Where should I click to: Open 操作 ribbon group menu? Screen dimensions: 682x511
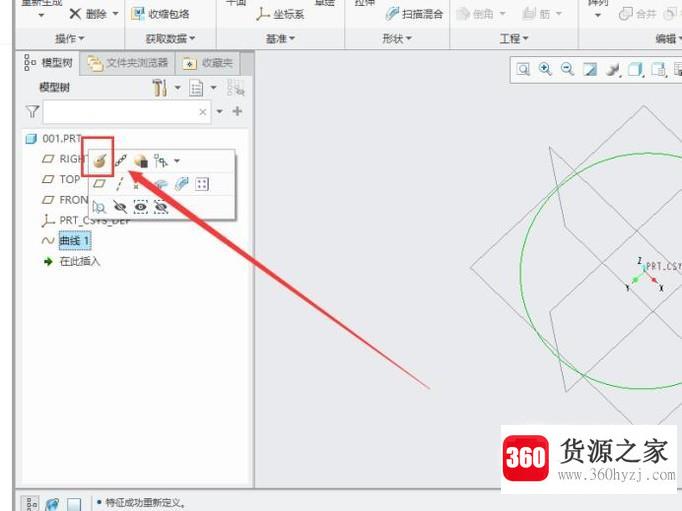[70, 39]
